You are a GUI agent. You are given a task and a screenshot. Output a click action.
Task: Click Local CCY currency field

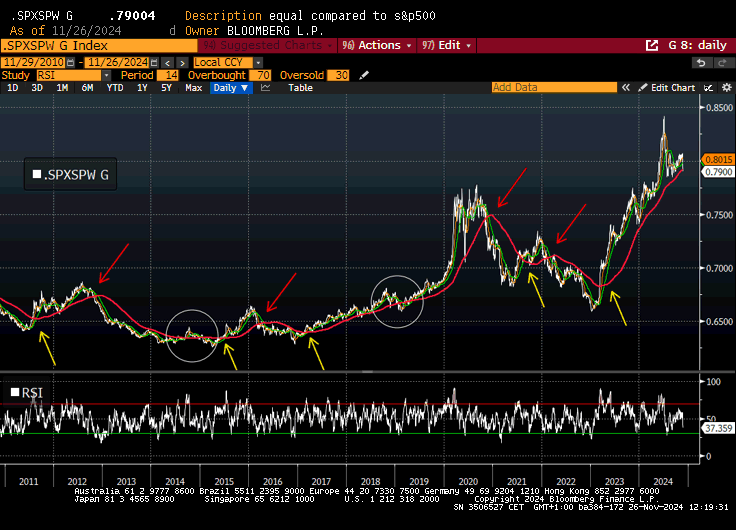[223, 62]
